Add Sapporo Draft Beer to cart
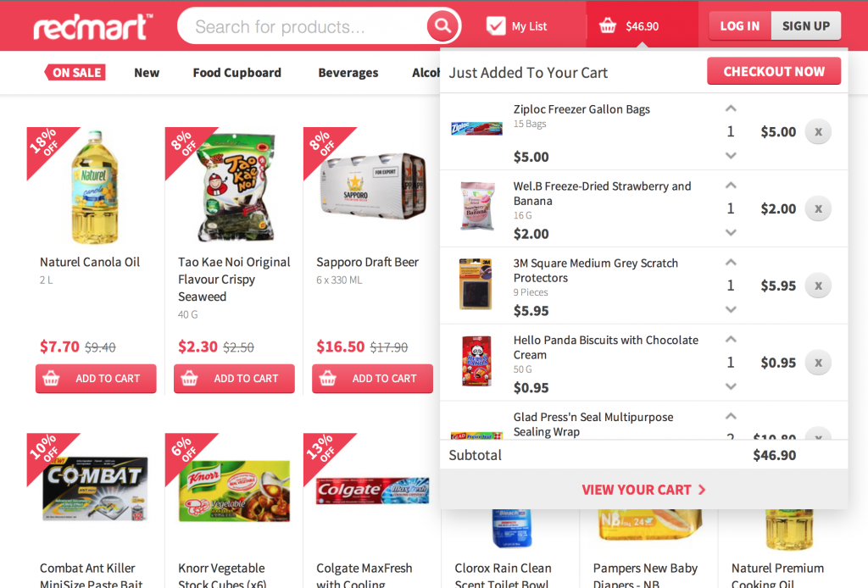Image resolution: width=868 pixels, height=588 pixels. pos(372,379)
